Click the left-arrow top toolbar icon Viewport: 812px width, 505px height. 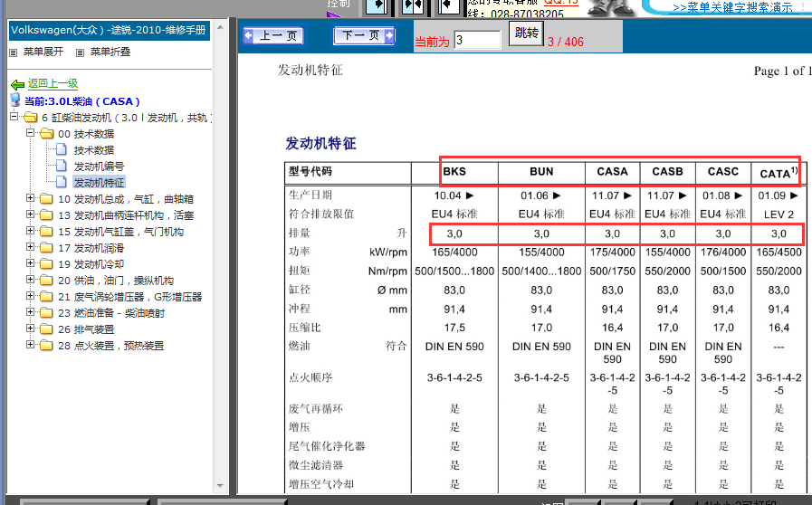coord(449,5)
